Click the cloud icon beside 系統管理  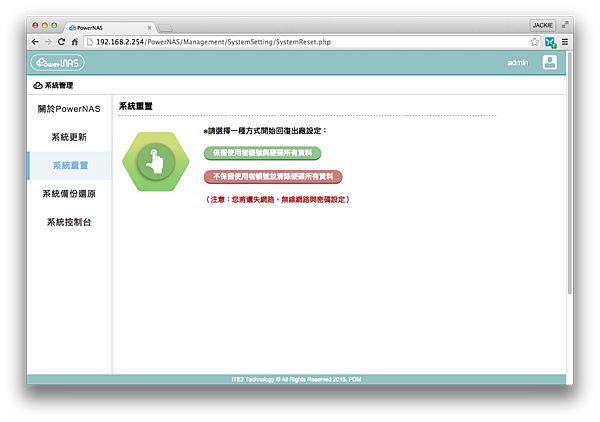point(38,85)
